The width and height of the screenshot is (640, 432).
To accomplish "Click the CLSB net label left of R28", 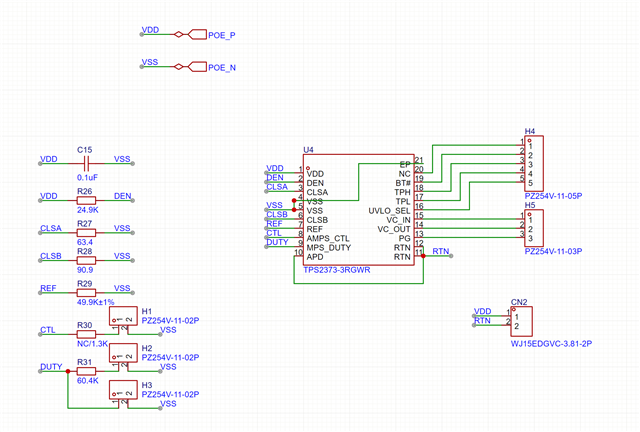I will pos(51,256).
